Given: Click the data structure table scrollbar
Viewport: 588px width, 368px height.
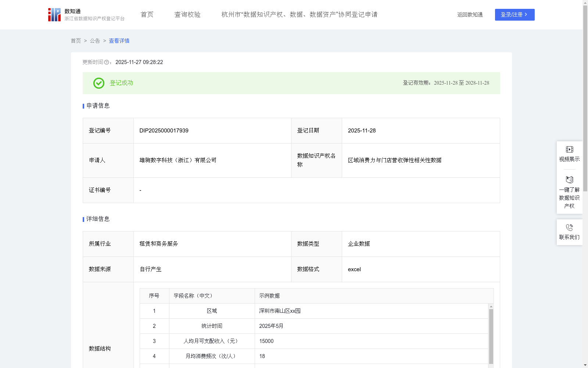Looking at the screenshot, I should tap(491, 336).
